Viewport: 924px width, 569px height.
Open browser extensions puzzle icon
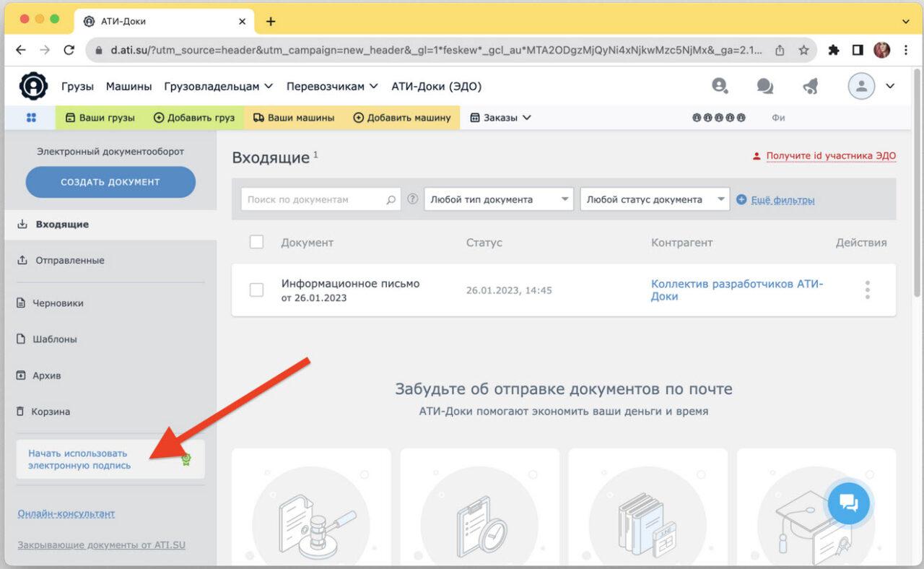coord(834,51)
